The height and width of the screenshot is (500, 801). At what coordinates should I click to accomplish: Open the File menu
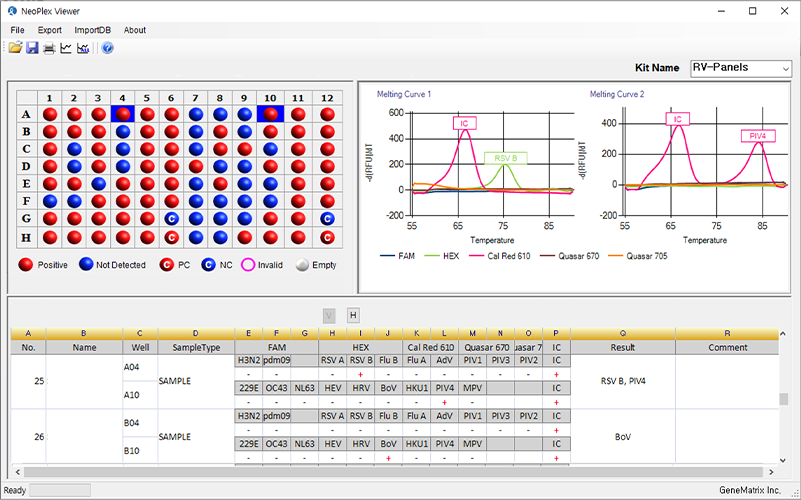(17, 30)
